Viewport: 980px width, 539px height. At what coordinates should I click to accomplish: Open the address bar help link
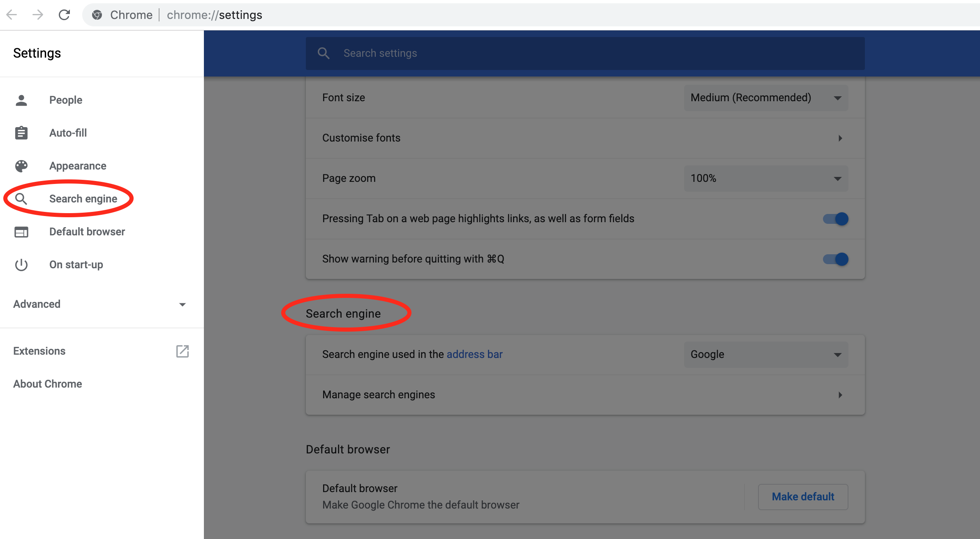coord(474,354)
